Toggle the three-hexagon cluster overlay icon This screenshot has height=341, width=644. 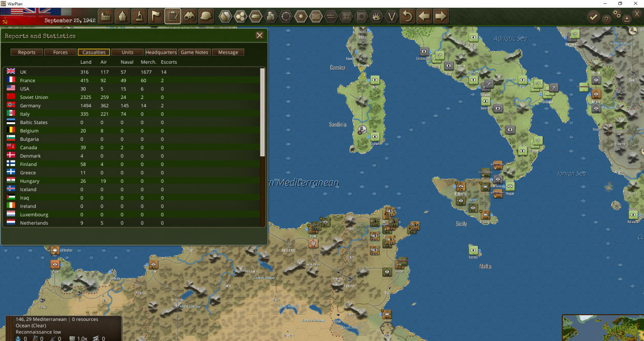[240, 16]
